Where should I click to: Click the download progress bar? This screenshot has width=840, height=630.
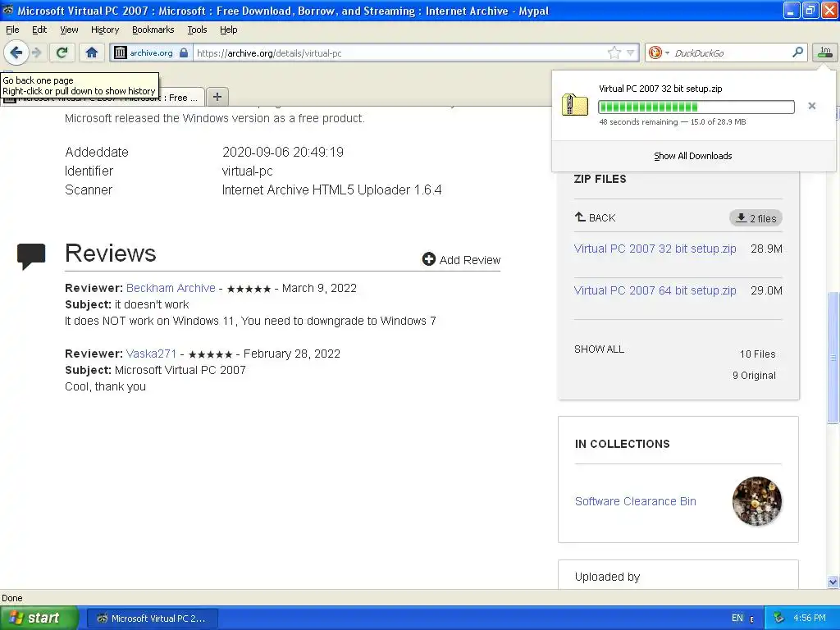click(696, 107)
